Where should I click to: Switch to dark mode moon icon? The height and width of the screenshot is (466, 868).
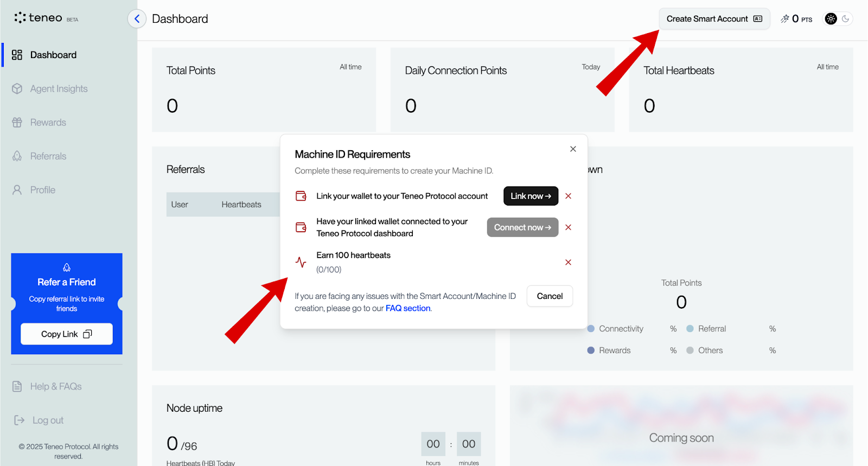845,19
